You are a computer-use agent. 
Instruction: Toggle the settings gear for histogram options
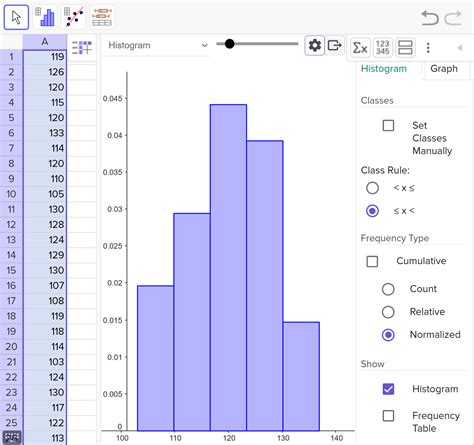point(314,45)
